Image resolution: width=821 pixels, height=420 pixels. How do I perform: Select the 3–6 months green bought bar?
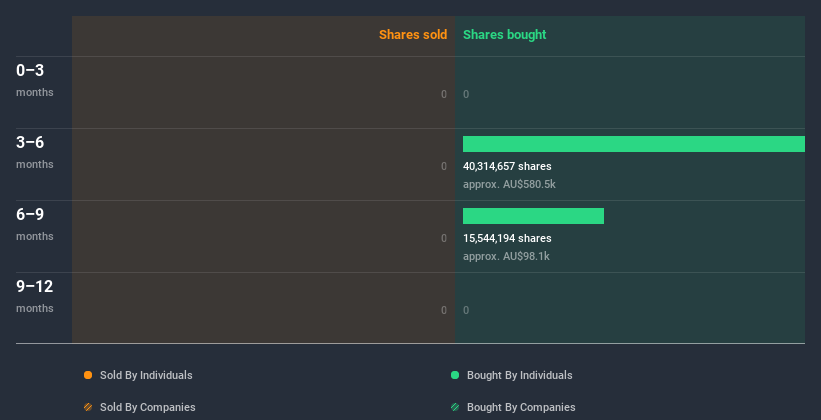(x=634, y=144)
